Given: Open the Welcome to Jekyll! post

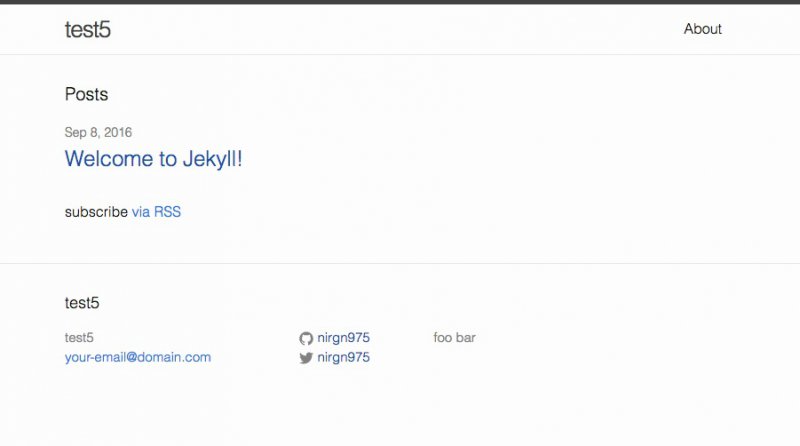Looking at the screenshot, I should click(x=153, y=159).
